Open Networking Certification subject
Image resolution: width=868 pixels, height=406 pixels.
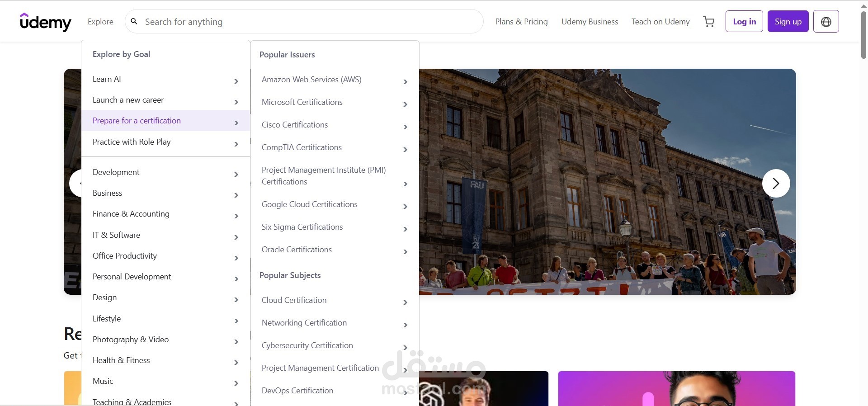[335, 323]
